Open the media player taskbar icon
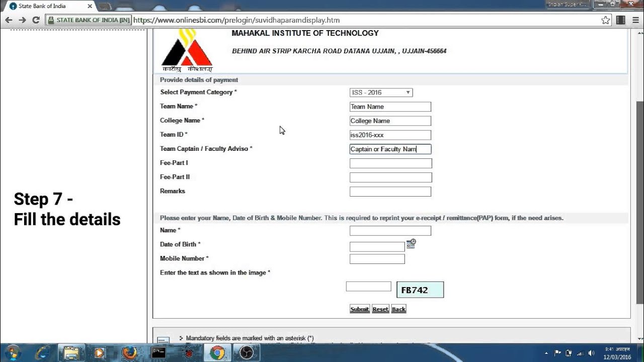Screen dimensions: 644x362 tap(100, 352)
